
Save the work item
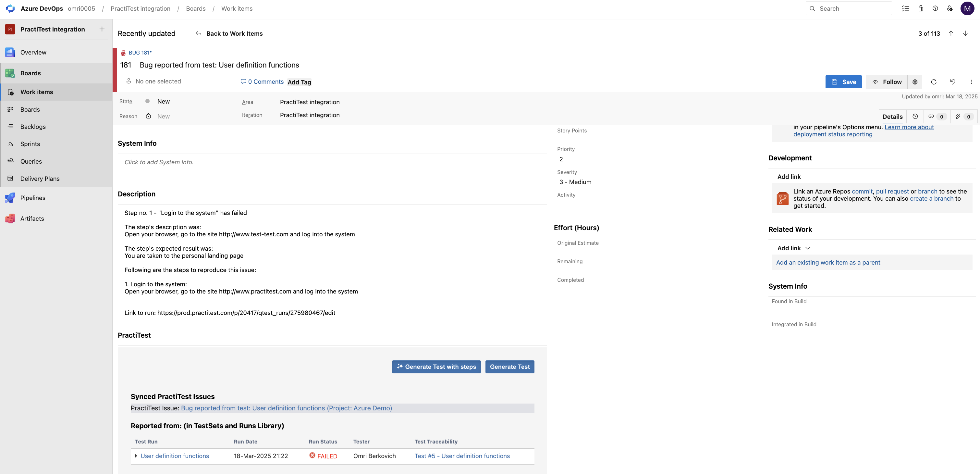pos(843,82)
